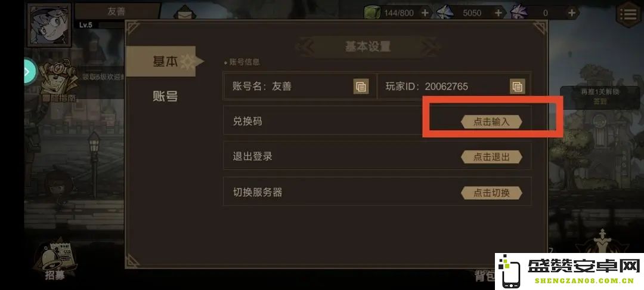Tap the 144/800 stamina counter
Screen dimensions: 644x290
(x=398, y=13)
